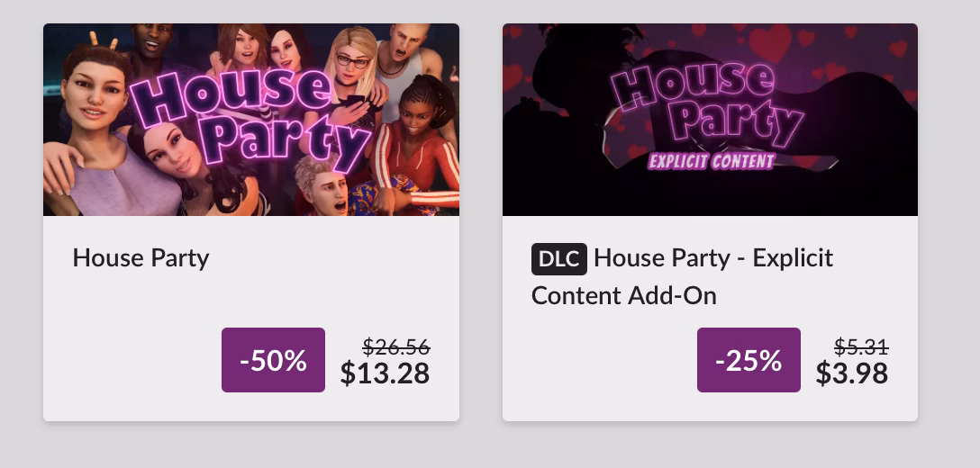The width and height of the screenshot is (980, 468).
Task: Open the House Party - Explicit Content Add-On title
Action: (712, 258)
